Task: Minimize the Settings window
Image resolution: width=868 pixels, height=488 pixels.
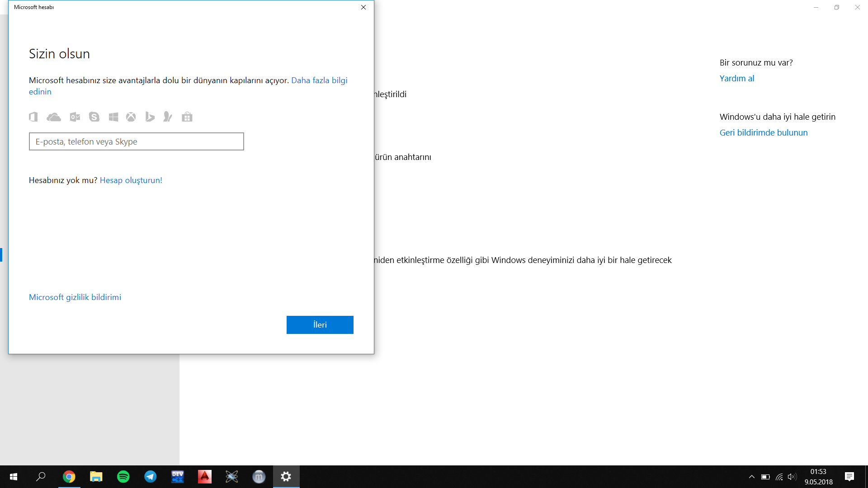Action: pos(816,7)
